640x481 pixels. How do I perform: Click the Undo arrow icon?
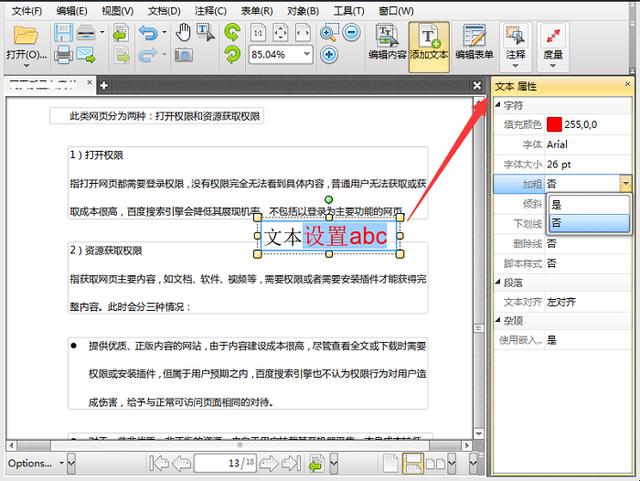(x=148, y=33)
